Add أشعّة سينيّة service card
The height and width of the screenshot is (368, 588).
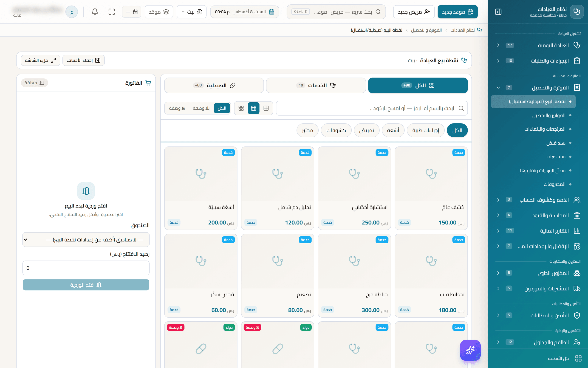201,188
